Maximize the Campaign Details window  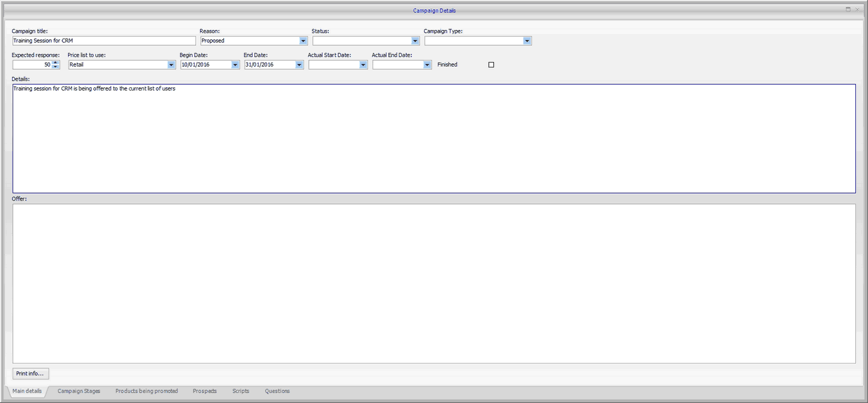pos(848,9)
